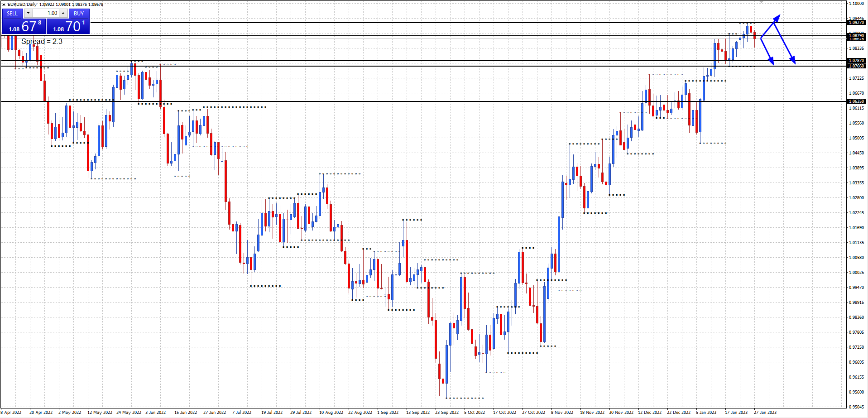Click the sell price 1.08 67 tile
Screen dimensions: 868x418
[x=24, y=27]
